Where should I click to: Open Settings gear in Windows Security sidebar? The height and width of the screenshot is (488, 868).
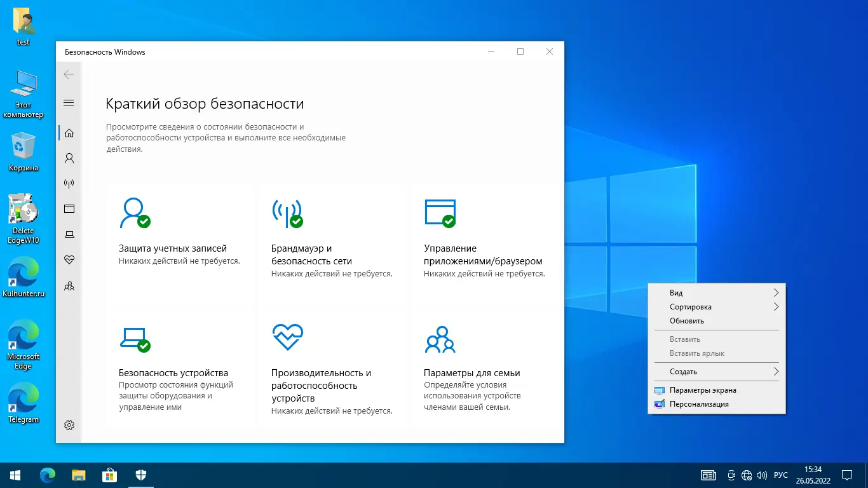(x=69, y=425)
